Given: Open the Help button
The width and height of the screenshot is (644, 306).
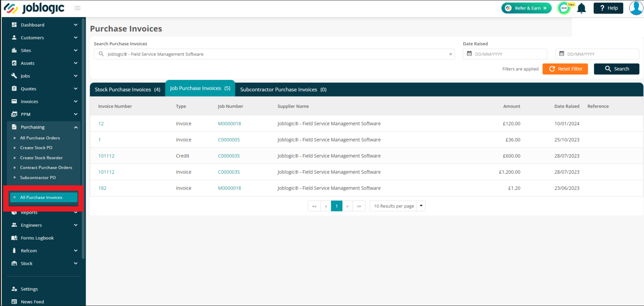Looking at the screenshot, I should [608, 8].
